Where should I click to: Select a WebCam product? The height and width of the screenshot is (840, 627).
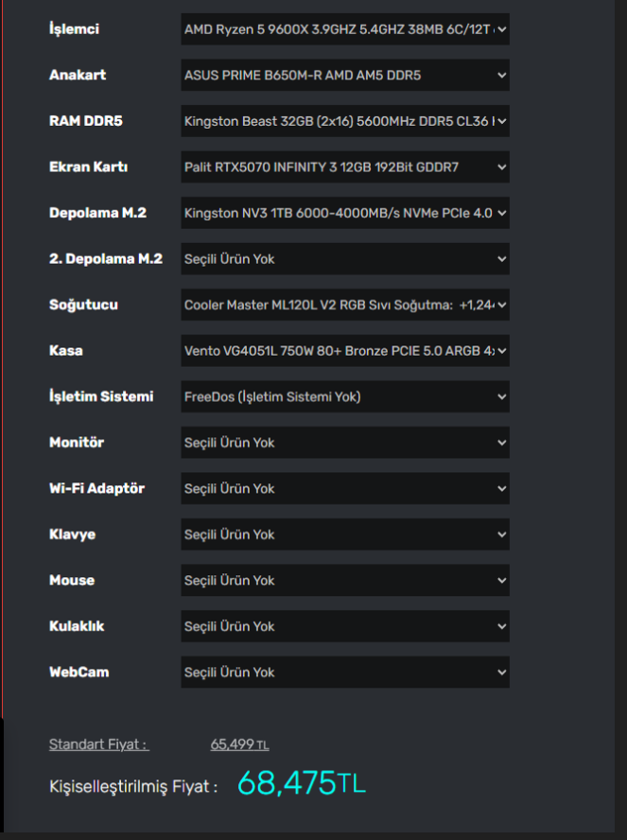point(345,672)
